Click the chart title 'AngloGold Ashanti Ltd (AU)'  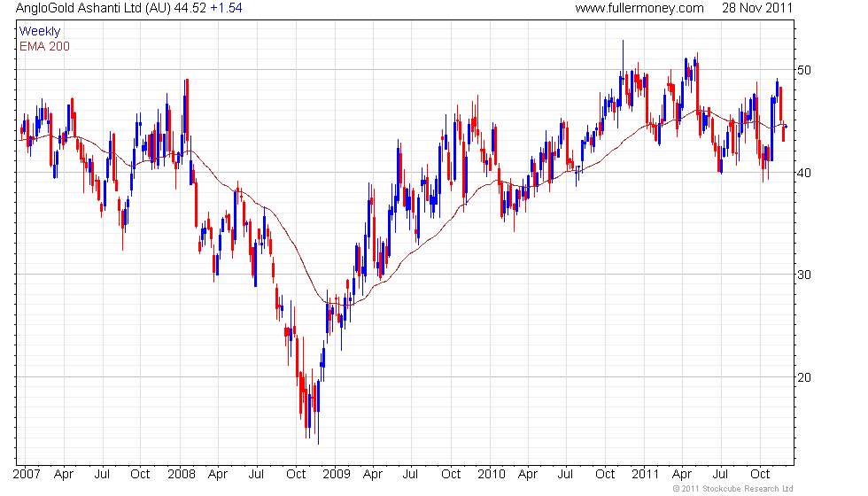click(93, 8)
